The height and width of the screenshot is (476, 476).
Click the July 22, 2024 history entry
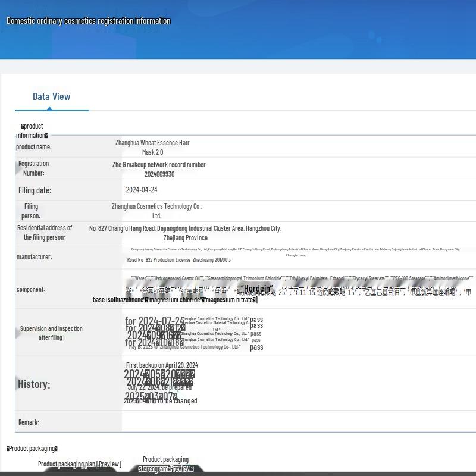(159, 387)
